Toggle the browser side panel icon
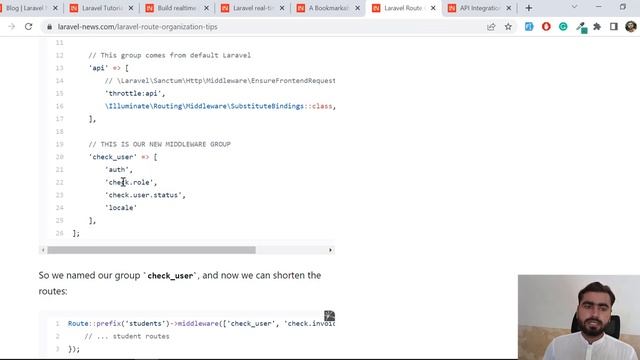This screenshot has width=640, height=360. (x=613, y=27)
